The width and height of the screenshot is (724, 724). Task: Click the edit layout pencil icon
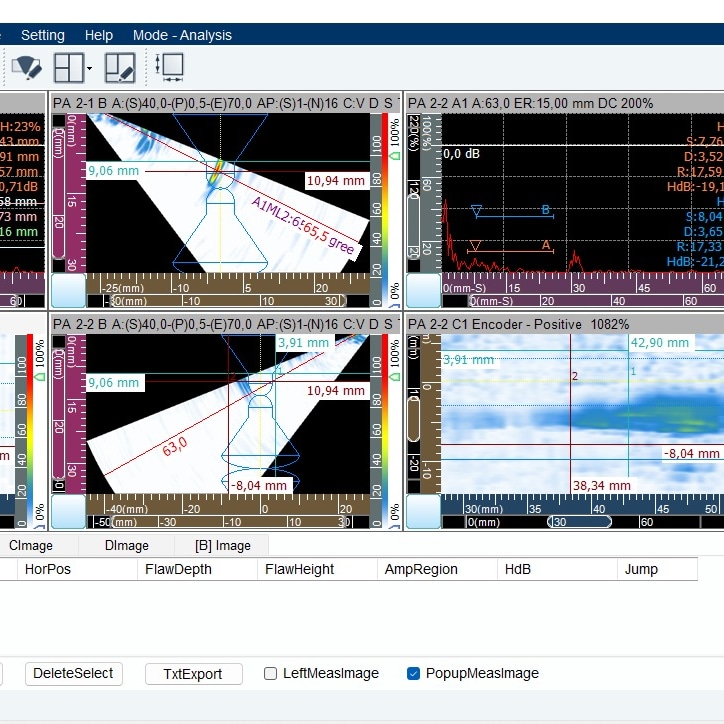[x=119, y=68]
